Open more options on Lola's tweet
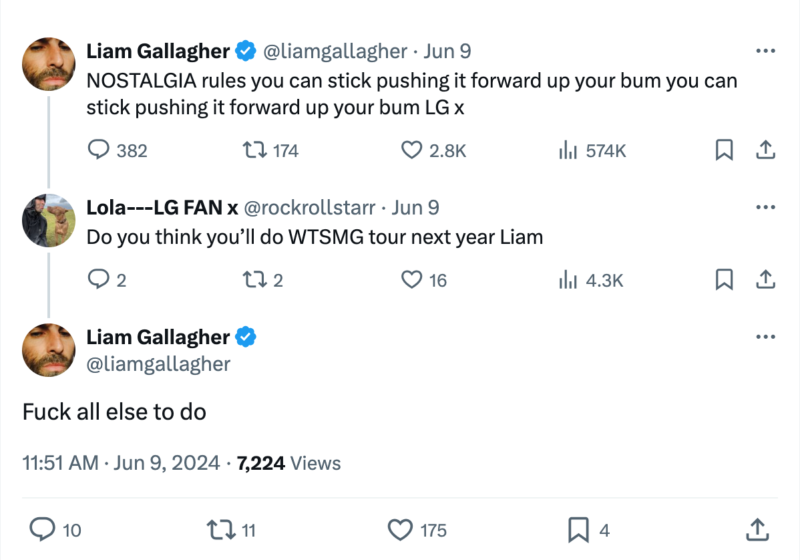The image size is (800, 560). coord(766,208)
